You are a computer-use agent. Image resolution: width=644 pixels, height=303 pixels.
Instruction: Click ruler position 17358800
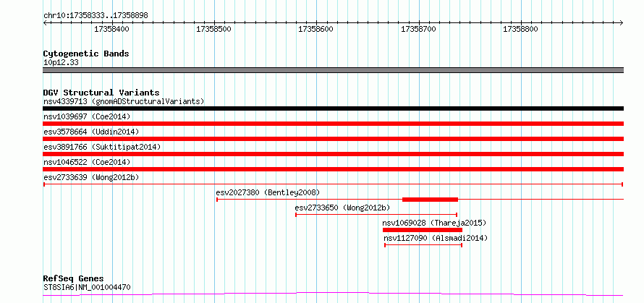pos(520,30)
